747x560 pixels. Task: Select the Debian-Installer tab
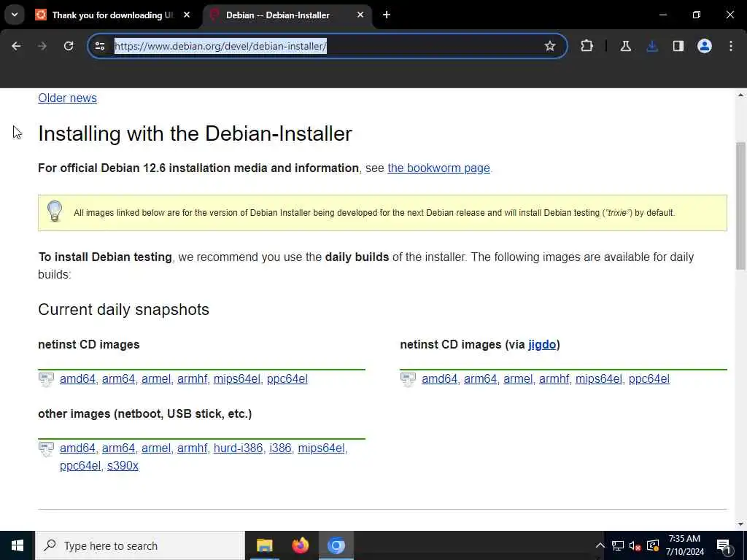click(x=286, y=15)
